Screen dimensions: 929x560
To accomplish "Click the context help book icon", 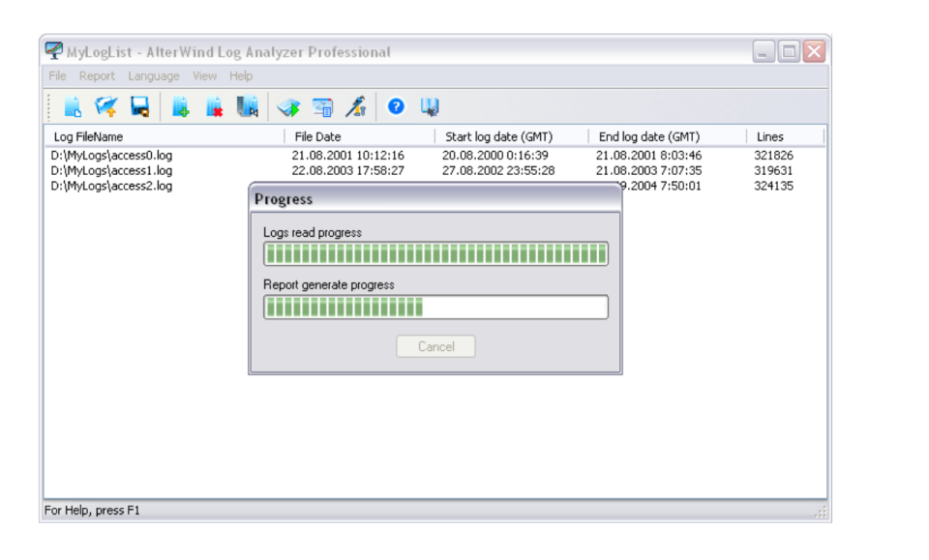I will pos(430,107).
